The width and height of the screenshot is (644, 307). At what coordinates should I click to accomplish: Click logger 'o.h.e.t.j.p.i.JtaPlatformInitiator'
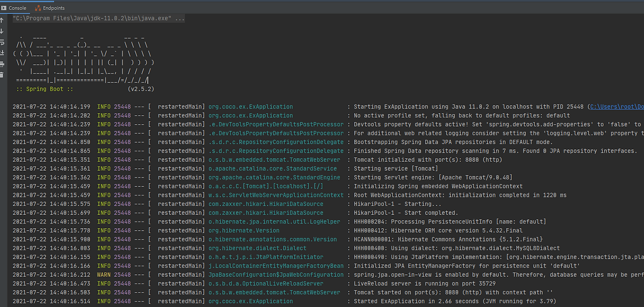pos(266,257)
